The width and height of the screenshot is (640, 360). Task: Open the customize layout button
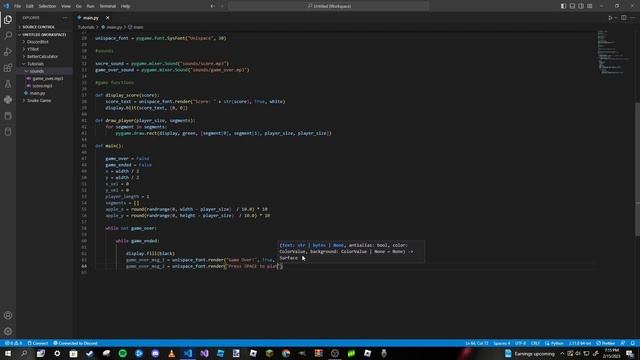point(590,6)
